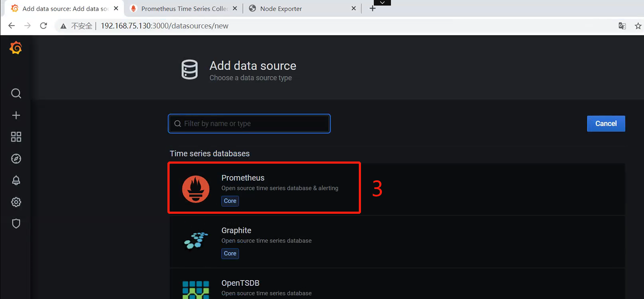Open the Alerting bell icon
644x299 pixels.
pos(16,180)
